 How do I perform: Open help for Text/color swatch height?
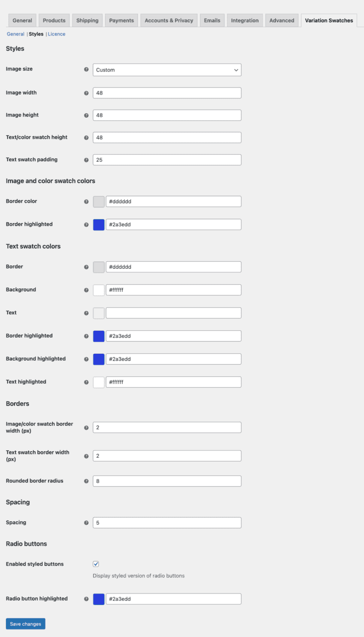pos(86,137)
